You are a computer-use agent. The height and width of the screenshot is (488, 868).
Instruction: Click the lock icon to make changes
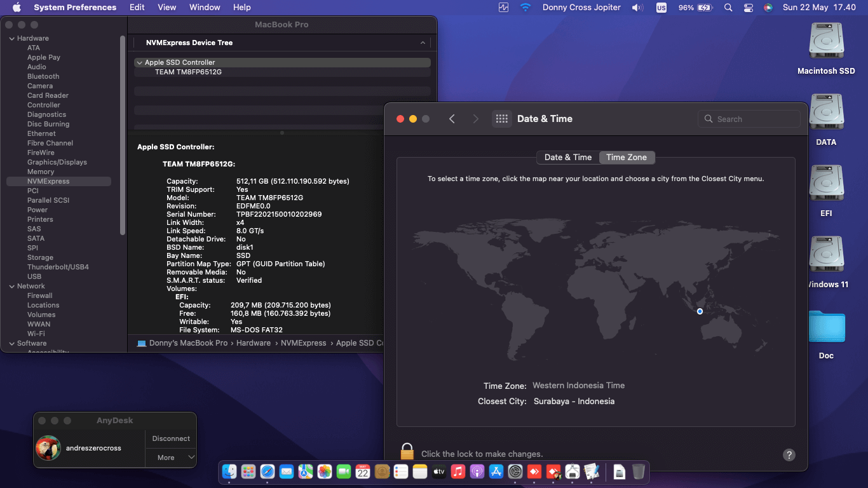[407, 452]
